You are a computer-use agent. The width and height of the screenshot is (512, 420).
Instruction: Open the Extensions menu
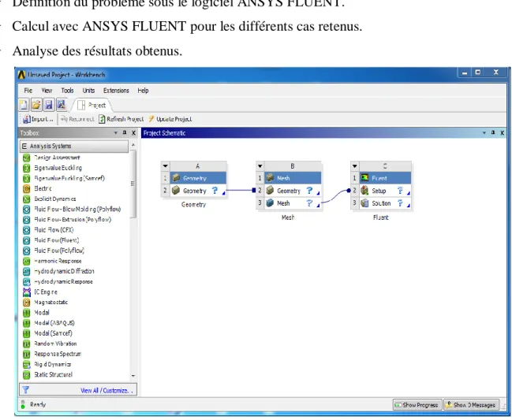[116, 91]
